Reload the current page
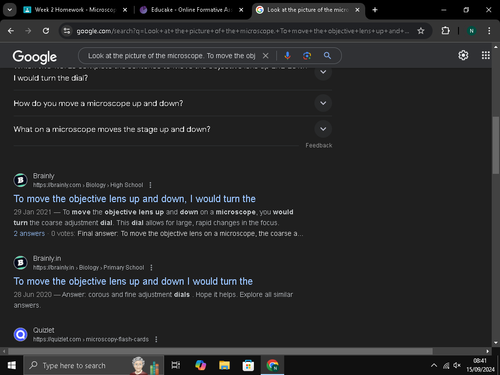500x375 pixels. (x=46, y=31)
